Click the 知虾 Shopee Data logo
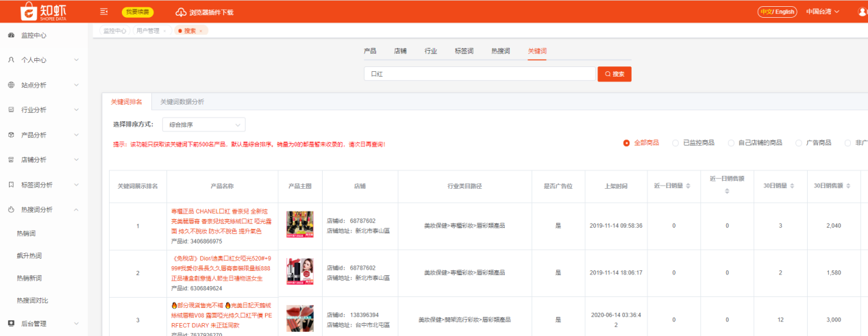This screenshot has height=336, width=868. (44, 11)
